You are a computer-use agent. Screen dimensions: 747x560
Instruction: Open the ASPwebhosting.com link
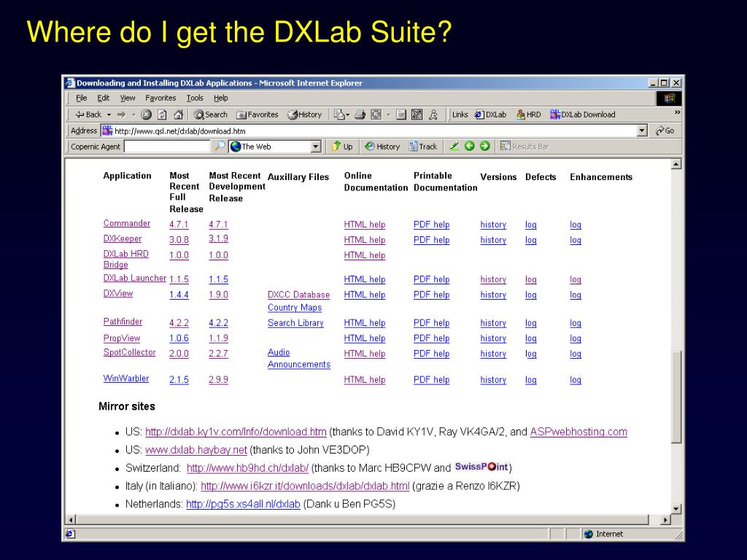point(578,432)
